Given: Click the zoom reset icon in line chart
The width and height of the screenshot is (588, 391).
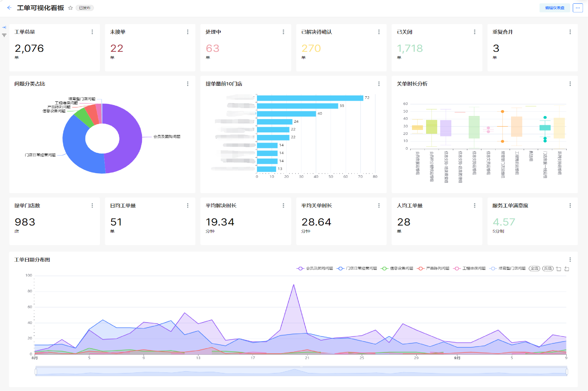Looking at the screenshot, I should click(567, 269).
